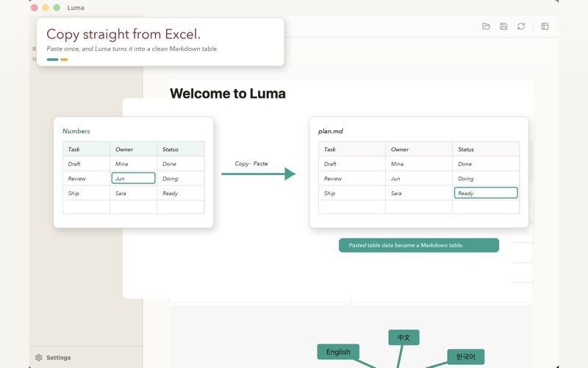Viewport: 588px width, 368px height.
Task: Select the 'Status' header in plan.md table
Action: 486,149
